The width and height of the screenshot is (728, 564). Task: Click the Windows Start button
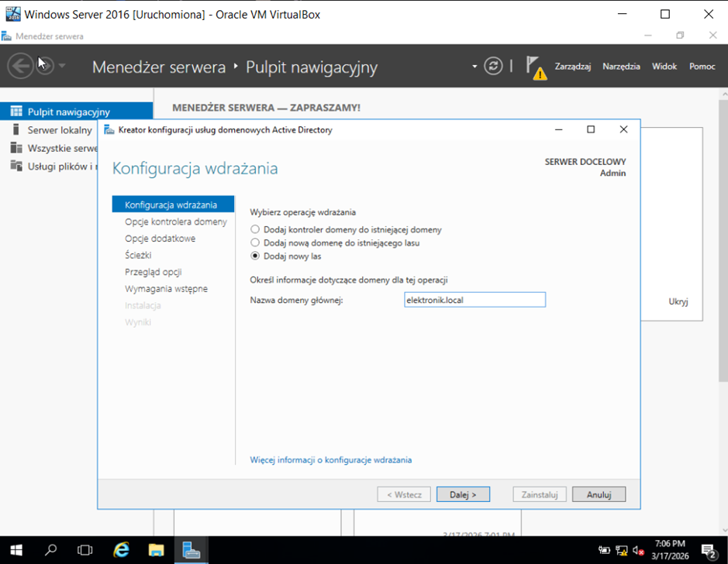(x=16, y=550)
